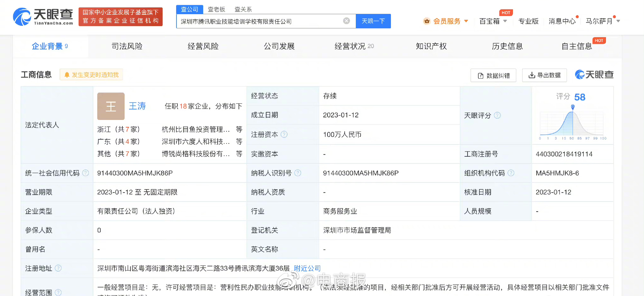Screen dimensions: 644x296
Task: Open legal representative 王涛's profile
Action: click(x=137, y=106)
